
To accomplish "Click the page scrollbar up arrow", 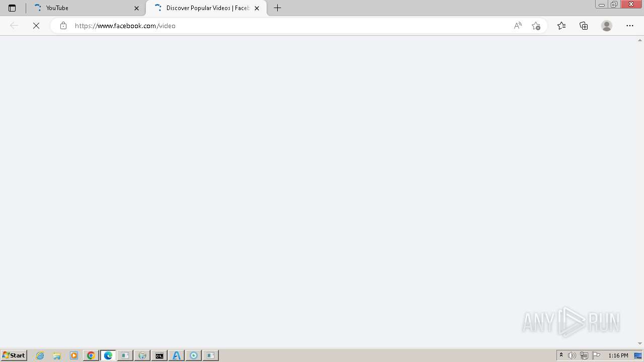I will (640, 40).
